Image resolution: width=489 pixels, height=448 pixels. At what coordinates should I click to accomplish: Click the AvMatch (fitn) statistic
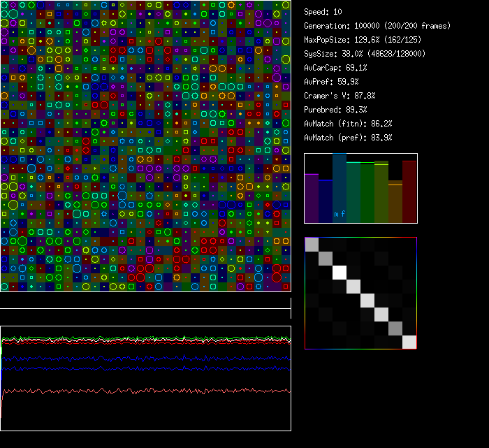[348, 124]
